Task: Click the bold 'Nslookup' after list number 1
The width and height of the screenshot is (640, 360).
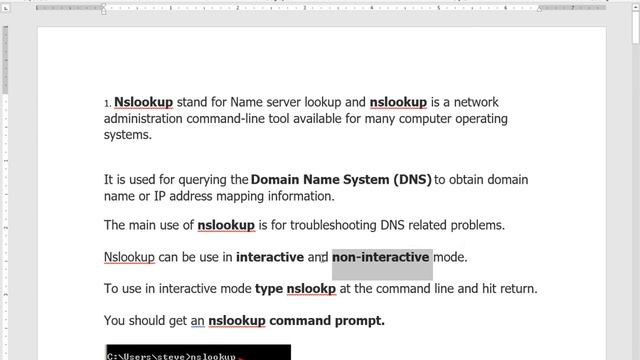Action: coord(143,102)
